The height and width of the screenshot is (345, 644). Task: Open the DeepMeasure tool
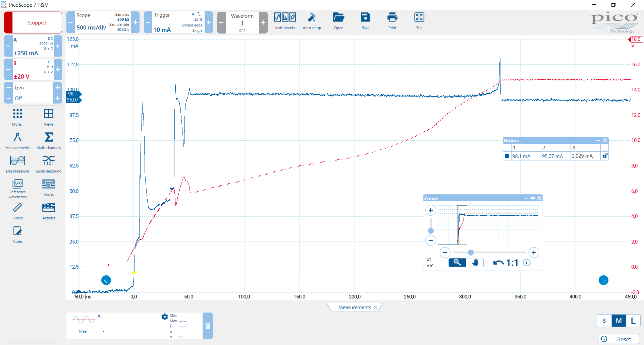pos(17,164)
